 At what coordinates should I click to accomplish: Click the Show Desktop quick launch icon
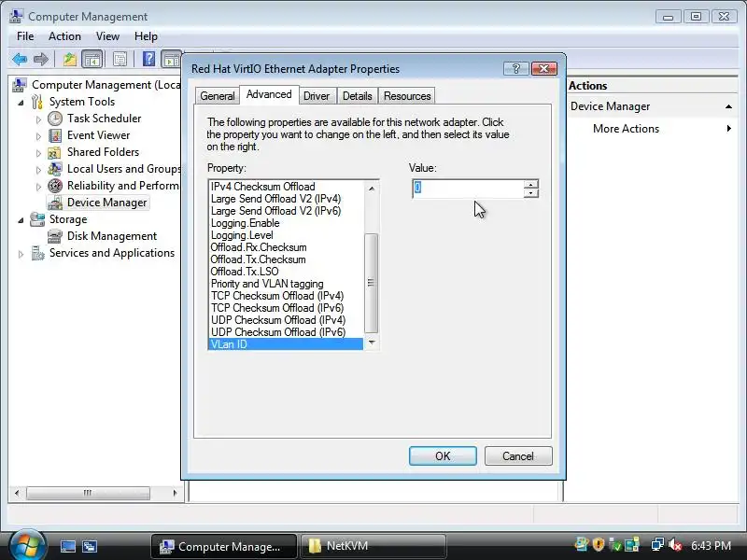(68, 546)
